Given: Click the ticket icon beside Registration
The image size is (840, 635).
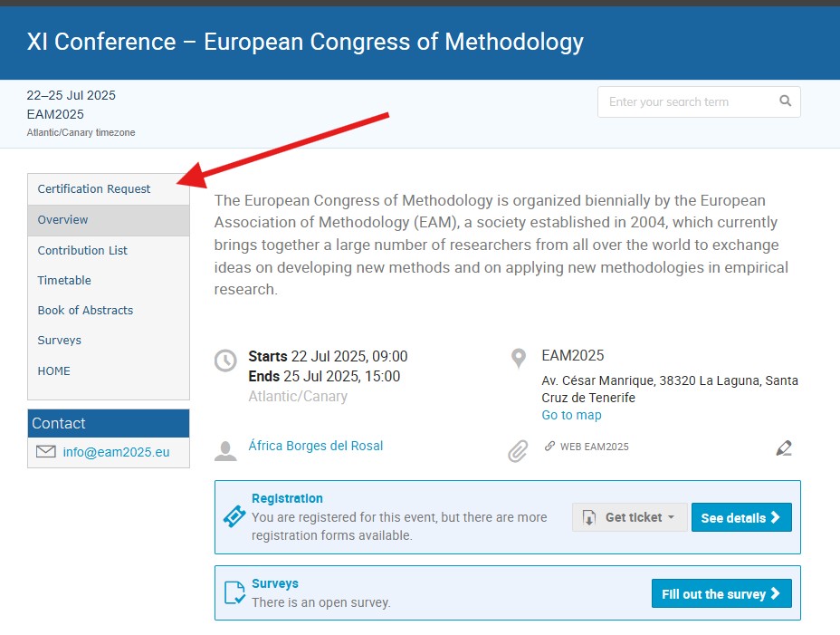Looking at the screenshot, I should pyautogui.click(x=234, y=516).
